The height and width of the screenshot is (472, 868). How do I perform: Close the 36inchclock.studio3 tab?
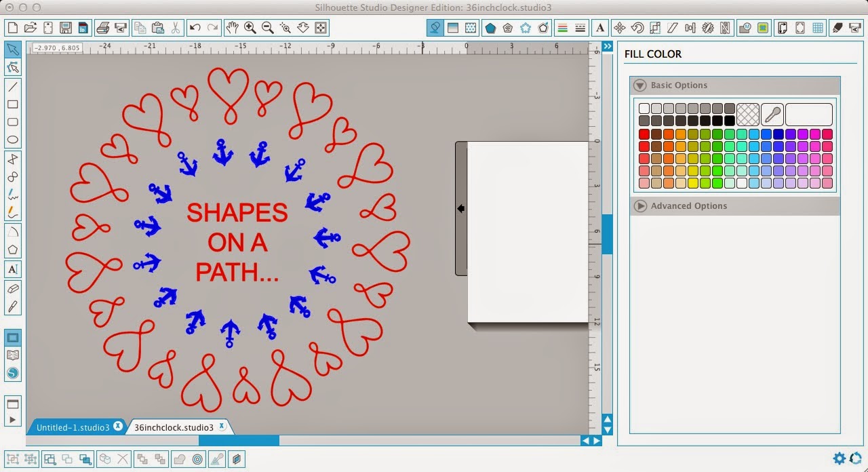(x=222, y=427)
